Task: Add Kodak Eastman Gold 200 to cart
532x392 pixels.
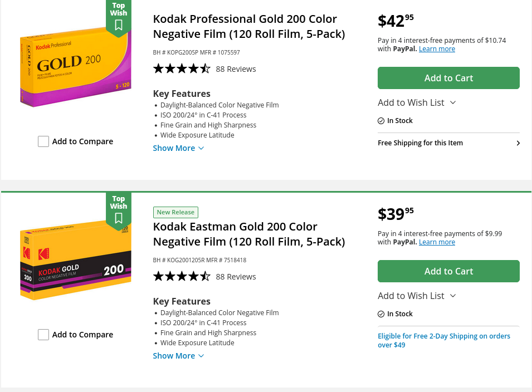Action: tap(448, 271)
